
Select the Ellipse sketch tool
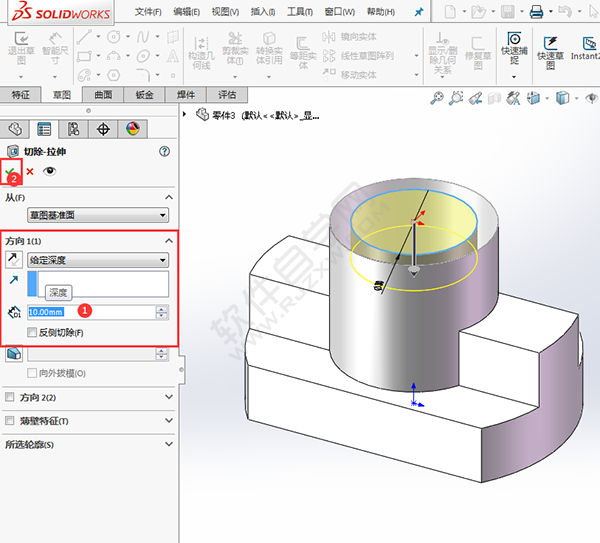(x=143, y=56)
